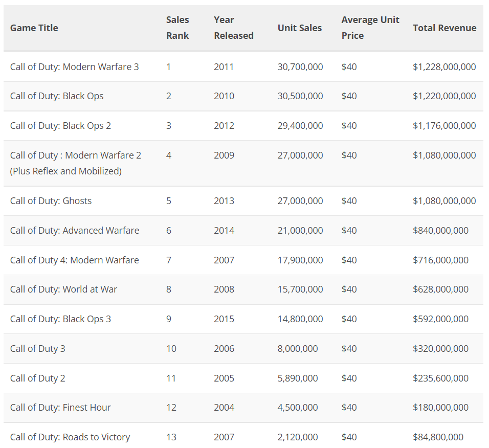Click the Call of Duty: Roads to Victory title
The image size is (489, 448).
click(x=70, y=437)
